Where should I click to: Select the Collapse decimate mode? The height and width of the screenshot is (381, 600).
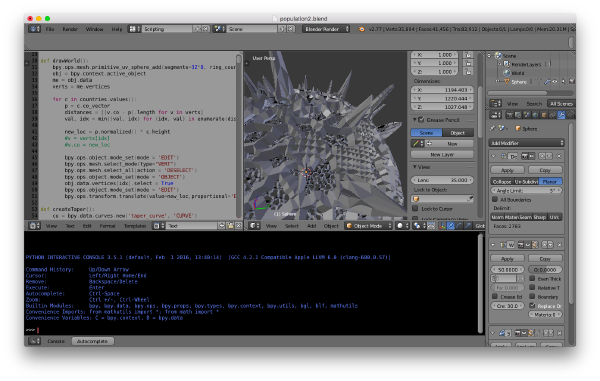coord(502,182)
